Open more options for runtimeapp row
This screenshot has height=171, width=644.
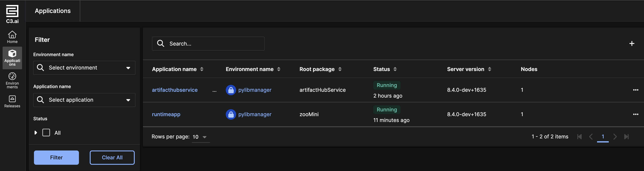[636, 114]
